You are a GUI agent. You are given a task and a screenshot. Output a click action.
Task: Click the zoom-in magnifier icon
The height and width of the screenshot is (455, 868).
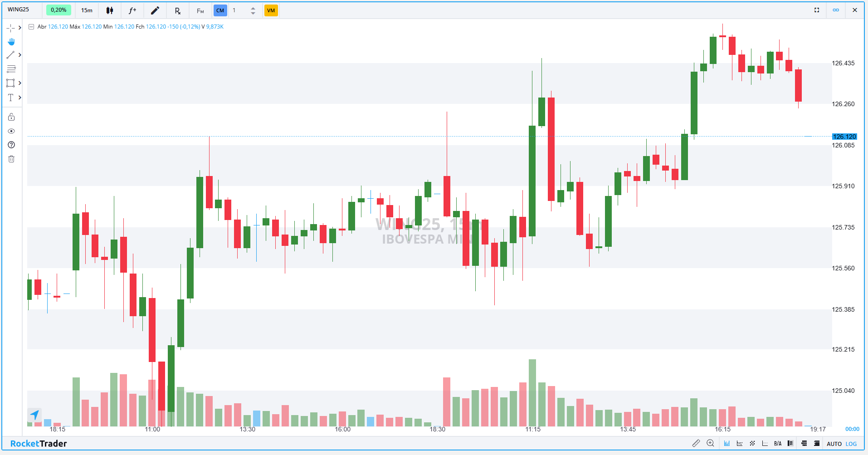click(710, 443)
